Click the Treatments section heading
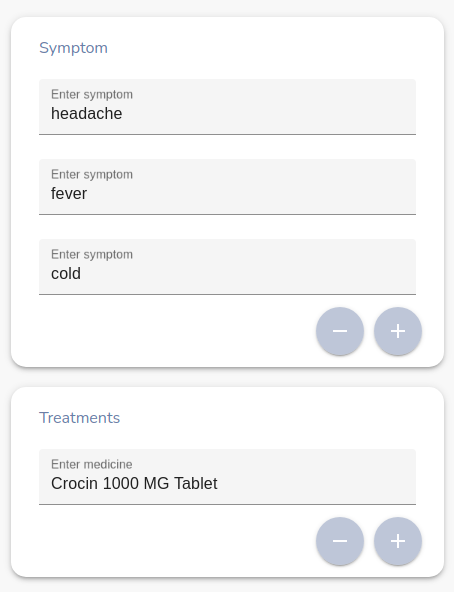Screen dimensions: 454x592 point(79,418)
